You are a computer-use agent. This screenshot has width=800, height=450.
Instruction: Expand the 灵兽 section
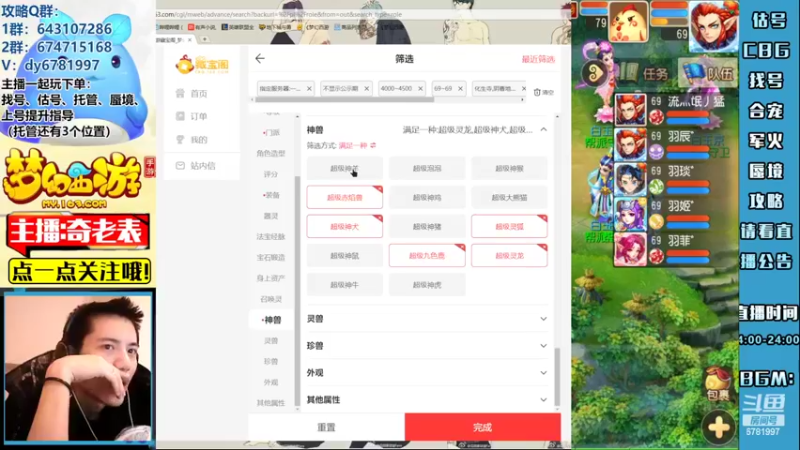(427, 319)
